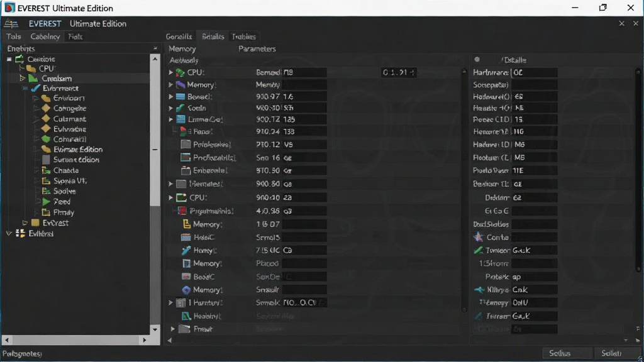Click the Conte star icon in details
The image size is (644, 362).
tap(478, 237)
